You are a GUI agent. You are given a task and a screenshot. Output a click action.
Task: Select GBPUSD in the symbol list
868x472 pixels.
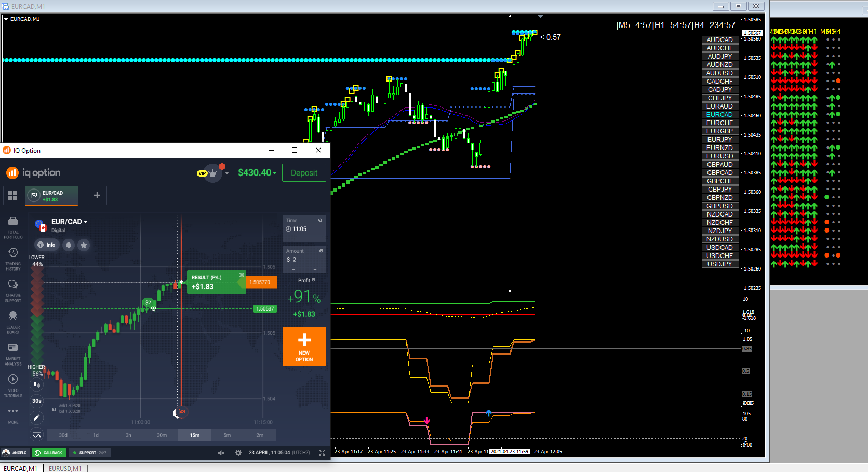click(x=720, y=206)
